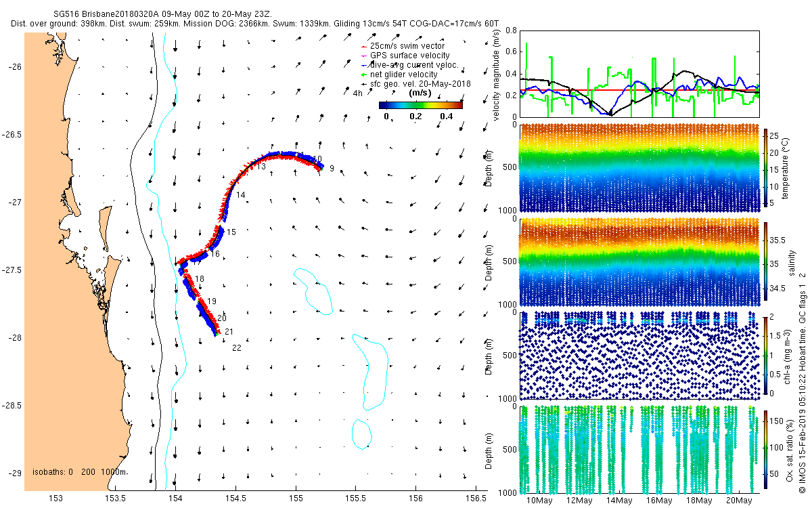Click the 10May time axis label
This screenshot has width=812, height=508.
point(539,501)
